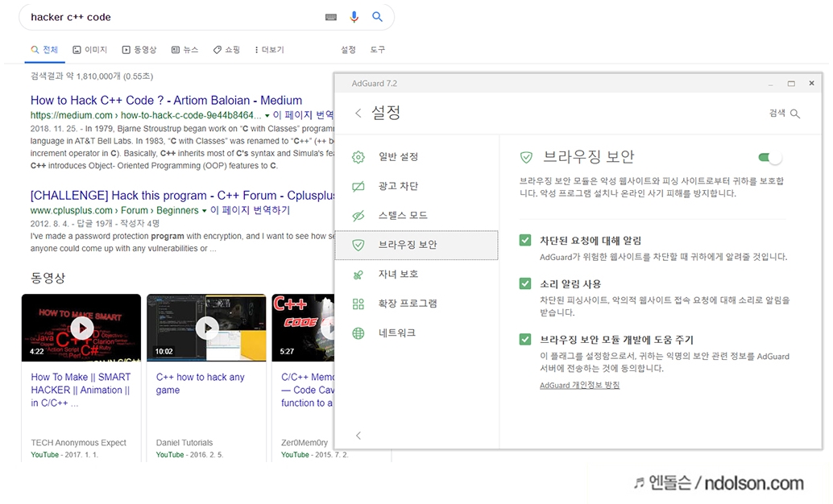Uncheck 차단된 요청에 대해 알림 checkbox

coord(525,240)
